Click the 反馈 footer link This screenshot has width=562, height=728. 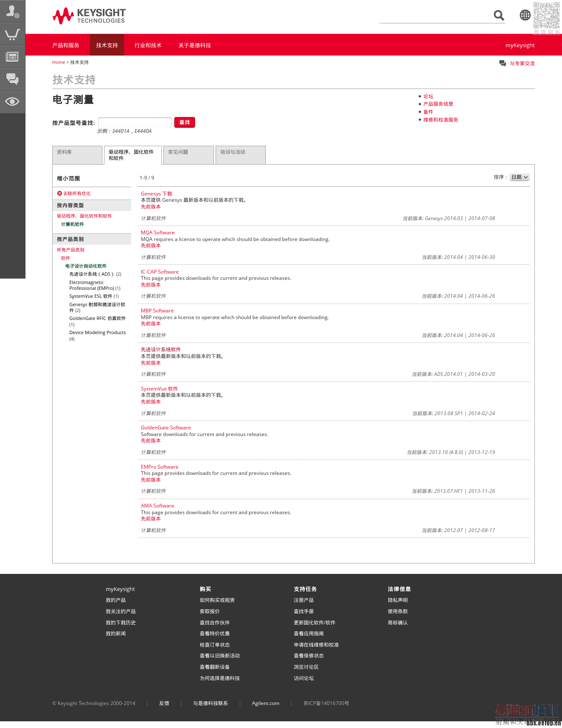coord(164,703)
